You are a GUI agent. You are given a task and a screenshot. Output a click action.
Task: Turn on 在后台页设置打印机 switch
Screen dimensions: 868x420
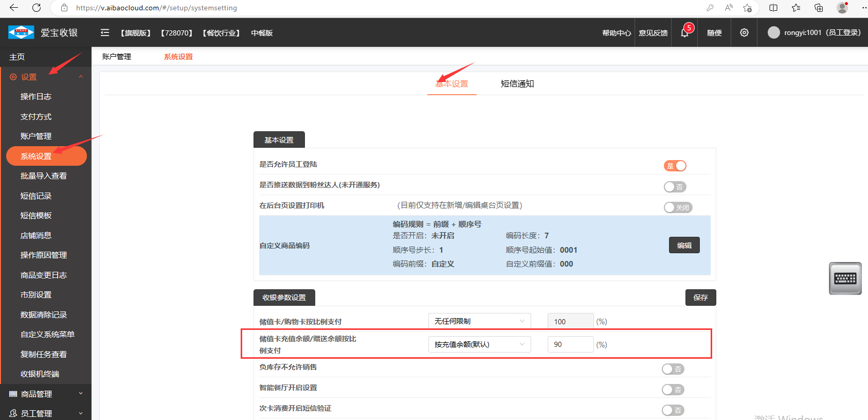tap(678, 207)
